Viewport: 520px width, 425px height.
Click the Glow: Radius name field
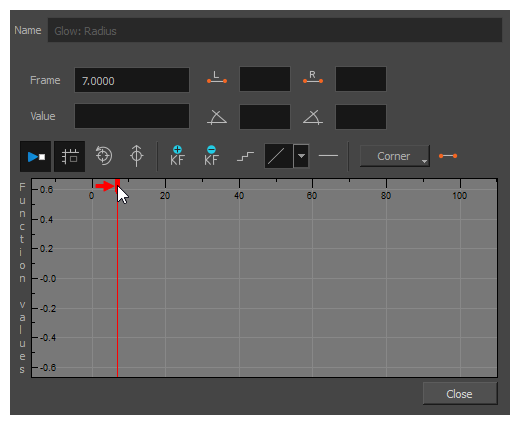pyautogui.click(x=275, y=30)
